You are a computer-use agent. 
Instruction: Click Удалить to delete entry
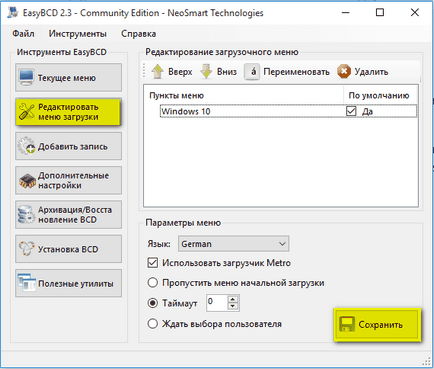coord(363,72)
